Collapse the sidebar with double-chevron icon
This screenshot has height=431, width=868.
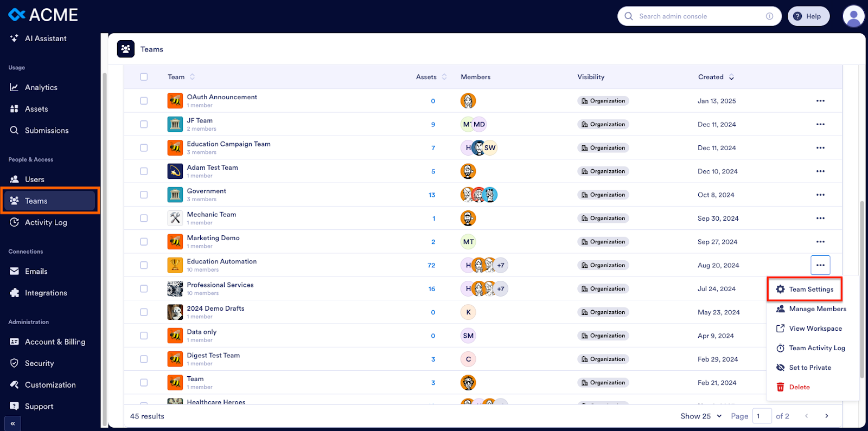click(x=12, y=423)
